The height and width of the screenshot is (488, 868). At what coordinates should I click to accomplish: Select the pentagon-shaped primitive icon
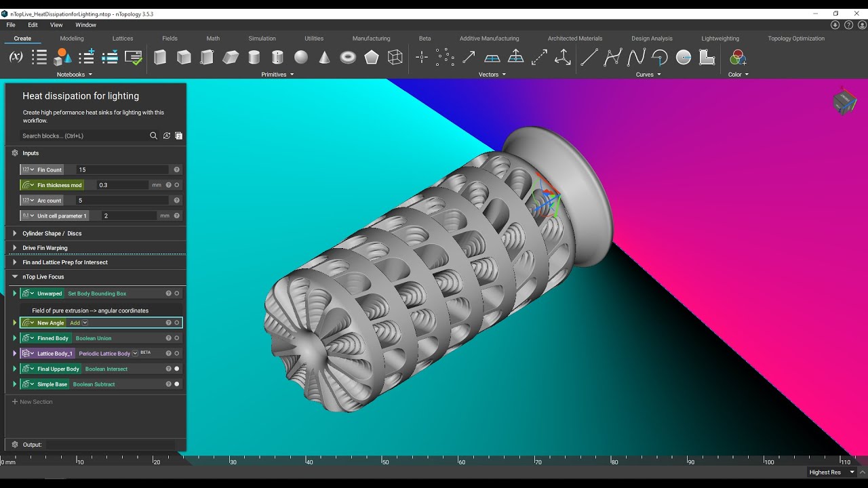point(372,57)
